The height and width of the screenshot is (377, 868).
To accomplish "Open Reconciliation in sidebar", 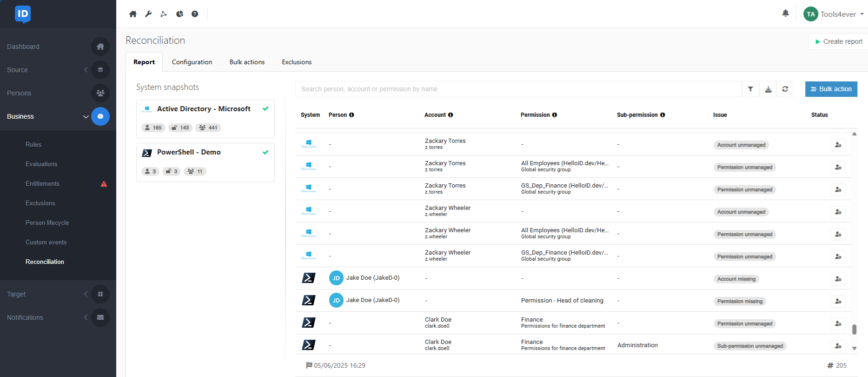I will [x=45, y=262].
